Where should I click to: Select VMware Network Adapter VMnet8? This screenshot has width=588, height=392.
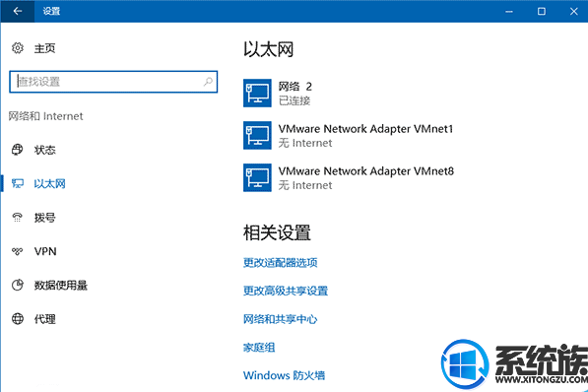pyautogui.click(x=366, y=171)
